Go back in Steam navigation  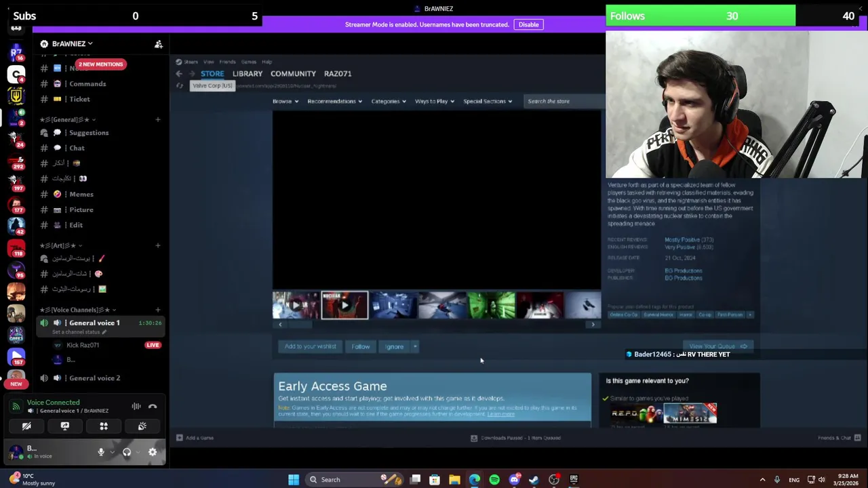point(179,74)
